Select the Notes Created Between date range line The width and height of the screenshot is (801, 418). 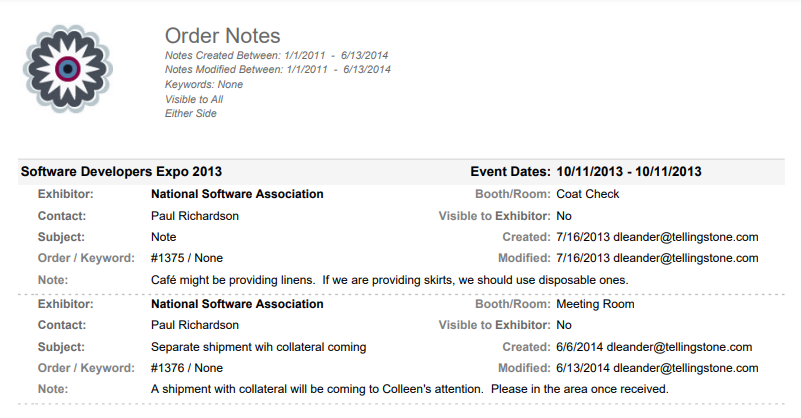[277, 54]
